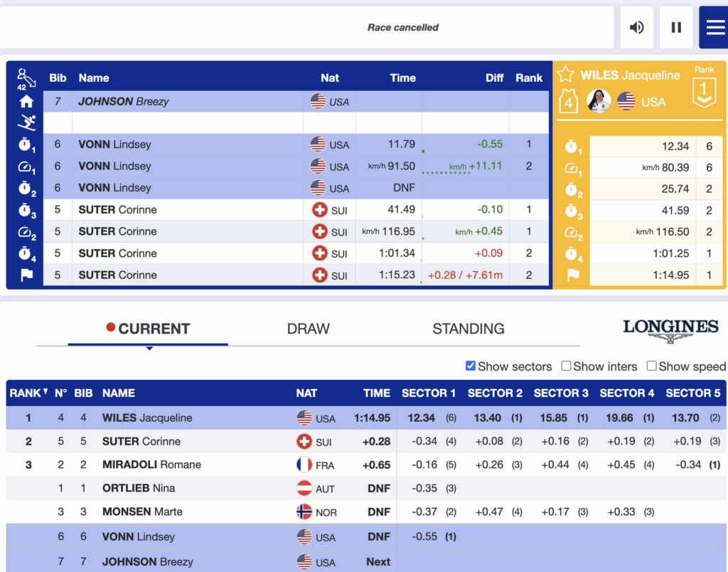Click the bib number 4 jersey icon
This screenshot has height=572, width=728.
click(x=568, y=102)
